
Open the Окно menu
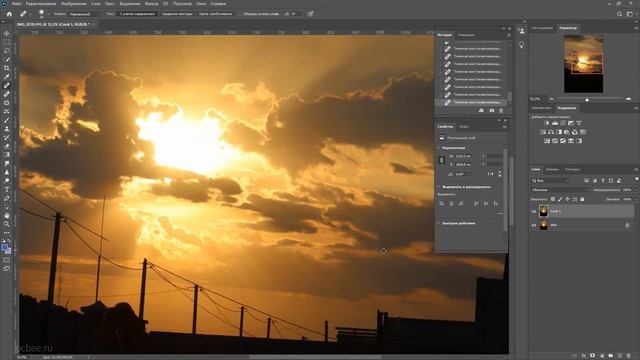tap(201, 4)
